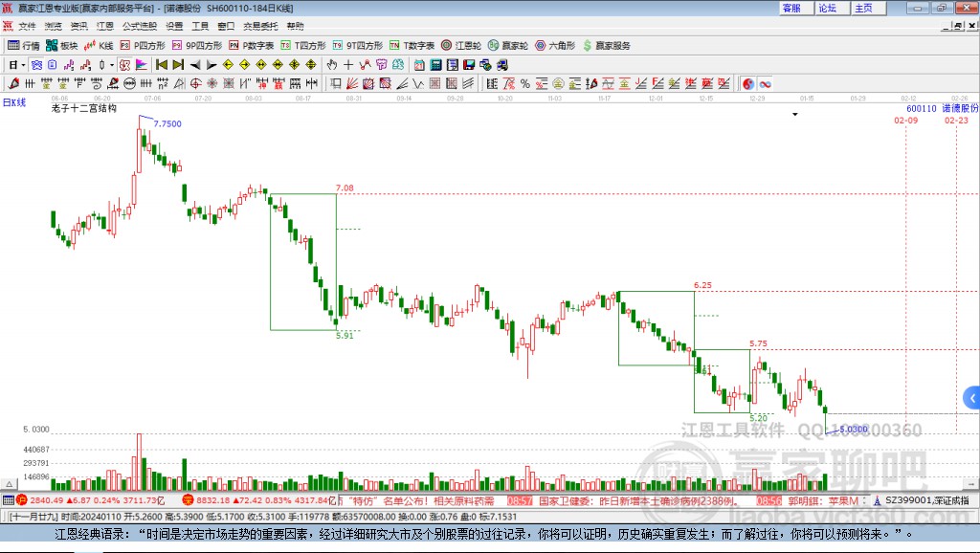Viewport: 980px width, 553px height.
Task: Click the 02-09 red date marker
Action: (905, 120)
